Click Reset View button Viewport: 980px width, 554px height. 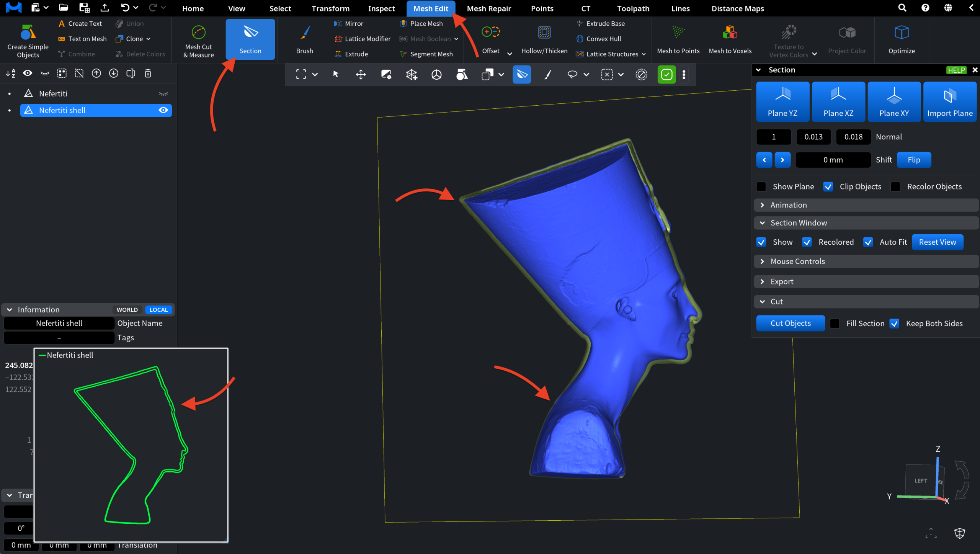[938, 242]
